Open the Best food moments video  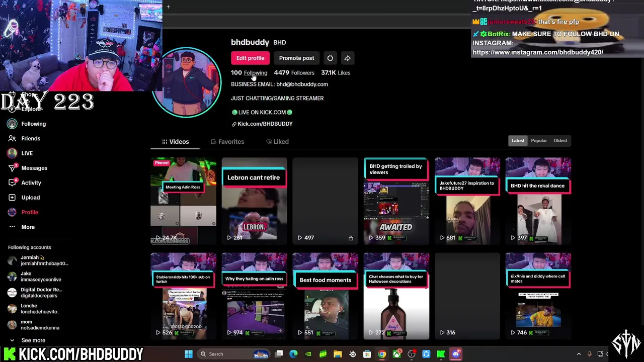[x=325, y=296]
